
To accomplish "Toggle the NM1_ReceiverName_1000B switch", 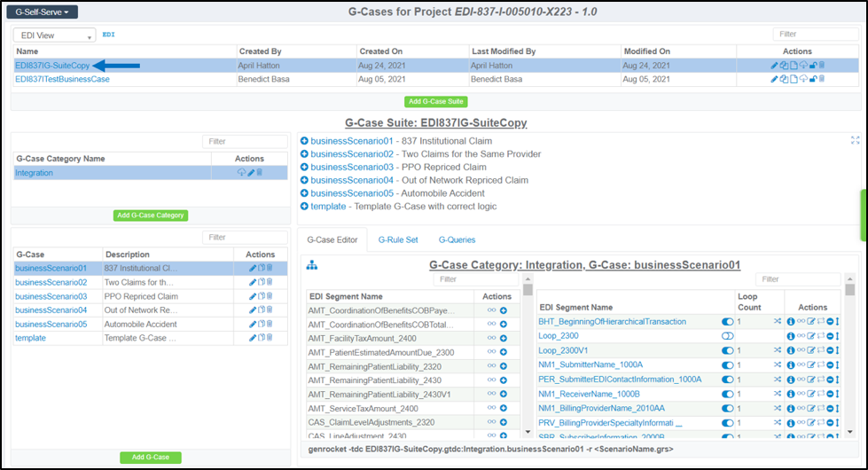I will point(727,394).
